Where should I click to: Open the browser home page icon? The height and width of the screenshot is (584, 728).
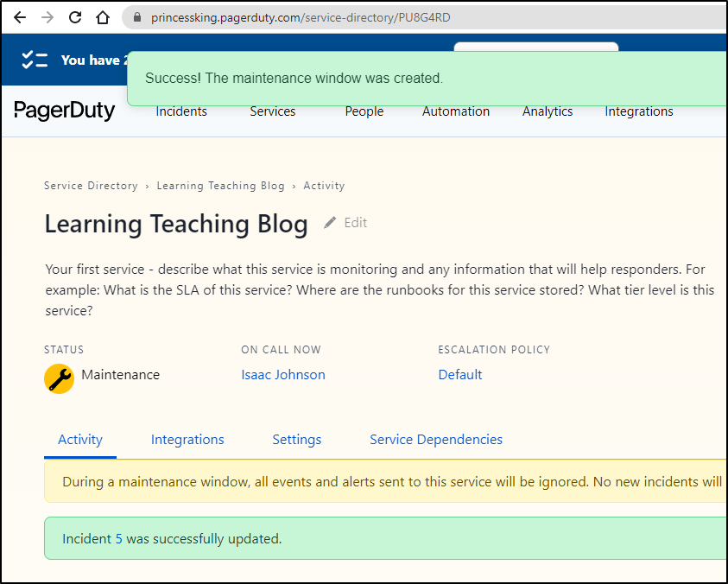(103, 17)
